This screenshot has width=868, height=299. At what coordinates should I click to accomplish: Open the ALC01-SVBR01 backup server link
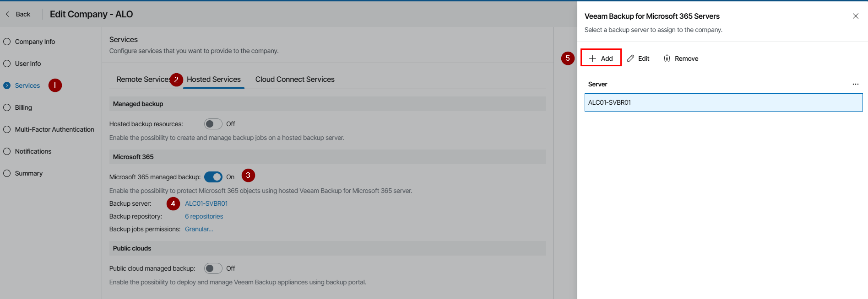pyautogui.click(x=206, y=203)
